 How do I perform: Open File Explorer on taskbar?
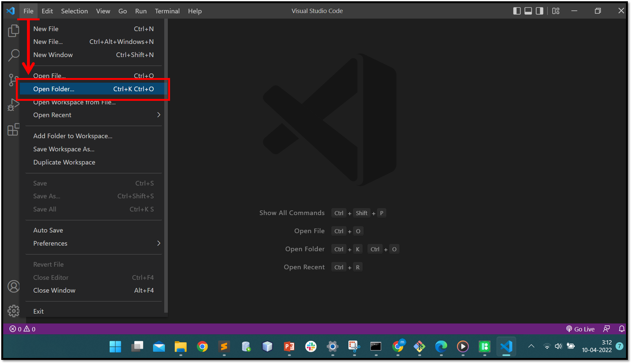pos(181,347)
